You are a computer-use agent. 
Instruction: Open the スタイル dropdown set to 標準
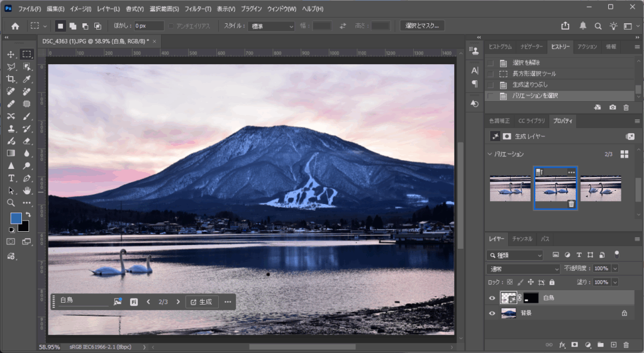click(272, 26)
